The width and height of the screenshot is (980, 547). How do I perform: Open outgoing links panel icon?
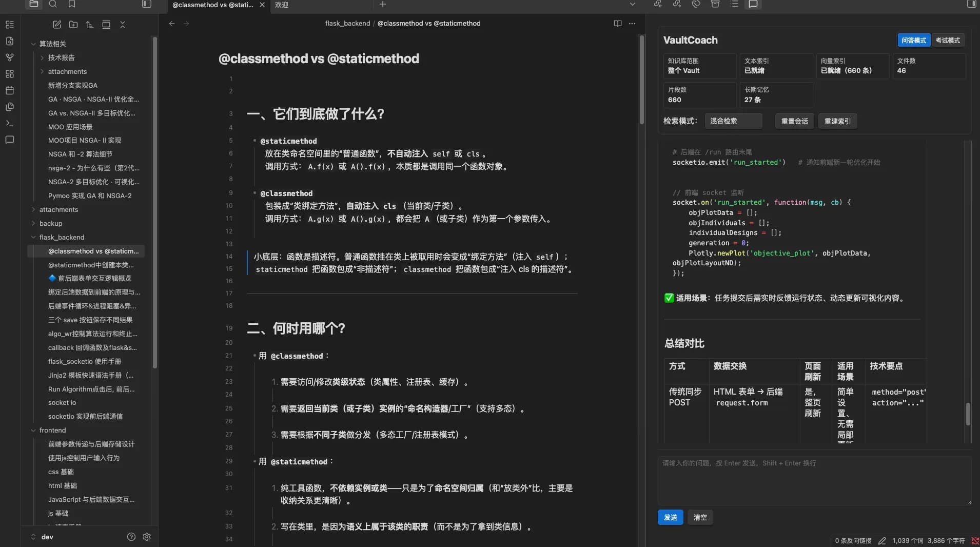[x=677, y=4]
